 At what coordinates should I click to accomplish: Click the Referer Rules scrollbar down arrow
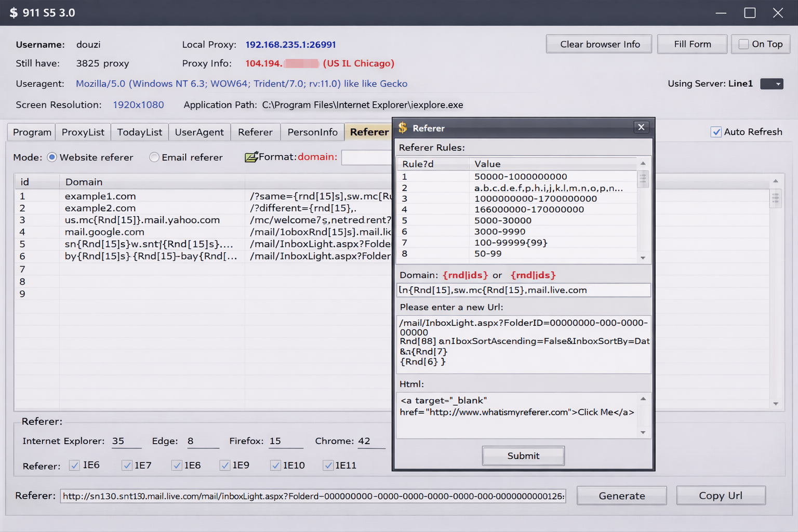coord(643,258)
